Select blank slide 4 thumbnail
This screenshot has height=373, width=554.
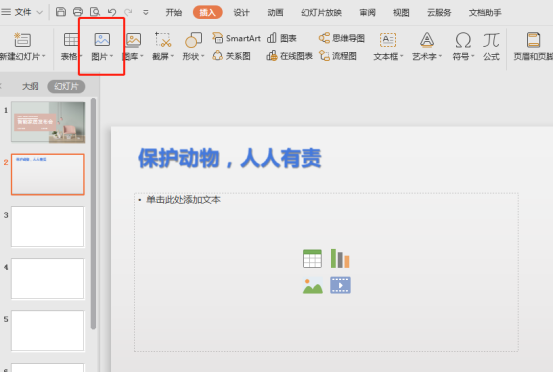(x=48, y=279)
